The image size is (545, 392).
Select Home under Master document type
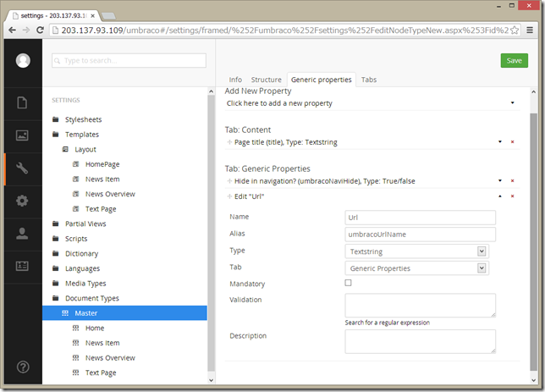pyautogui.click(x=95, y=328)
